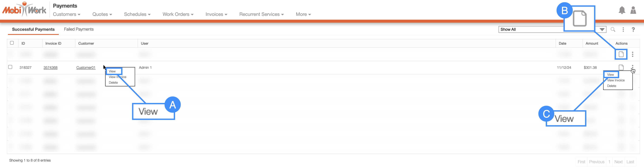Expand the Invoices navigation menu
The width and height of the screenshot is (644, 167).
(x=216, y=15)
